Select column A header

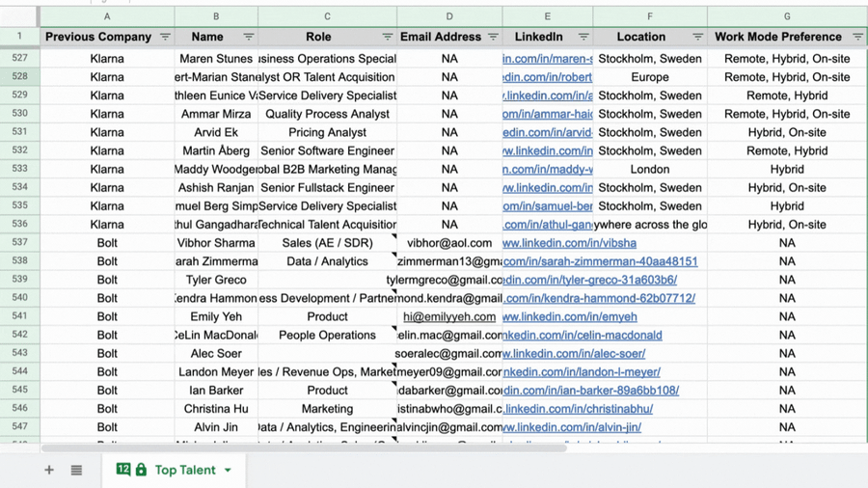coord(107,16)
